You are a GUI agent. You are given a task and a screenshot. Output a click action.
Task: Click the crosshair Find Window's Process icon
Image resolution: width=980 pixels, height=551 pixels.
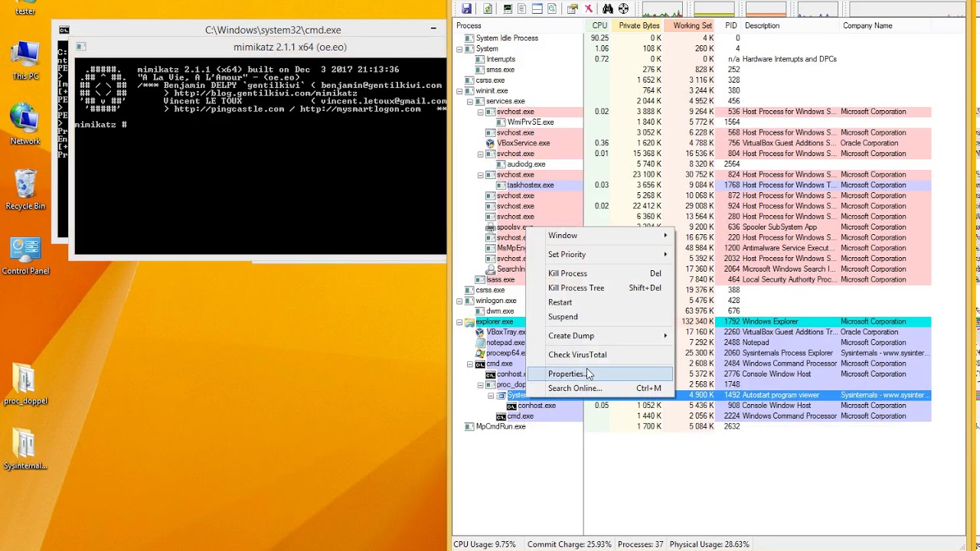[x=623, y=8]
